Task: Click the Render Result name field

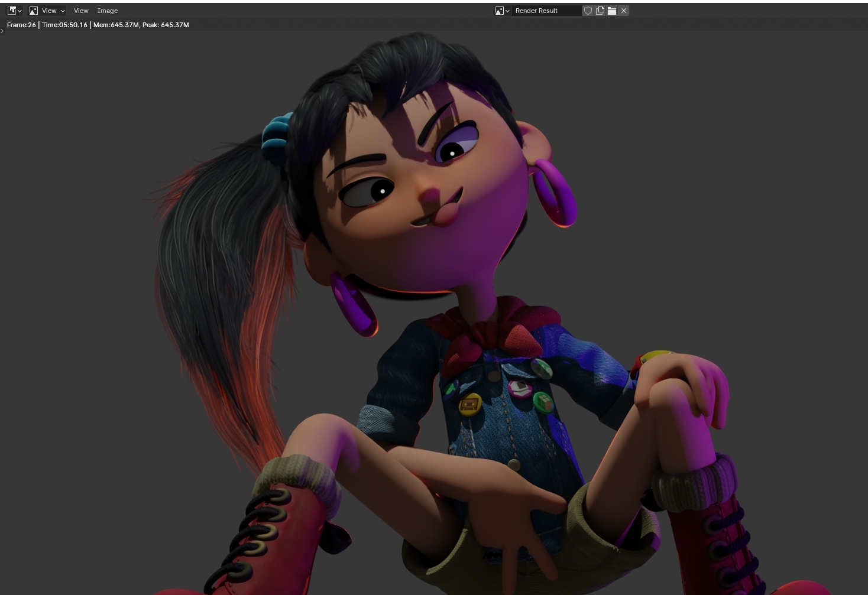Action: [546, 11]
